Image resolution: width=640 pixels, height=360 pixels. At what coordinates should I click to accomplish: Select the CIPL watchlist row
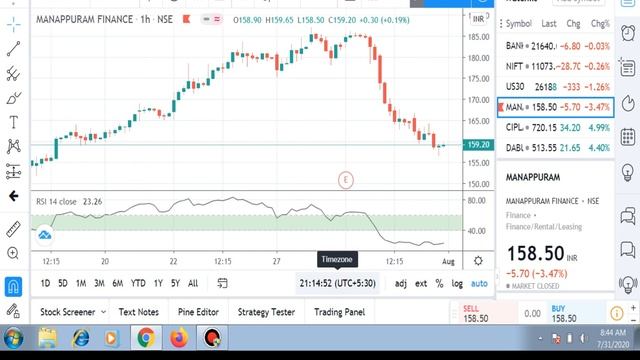point(556,128)
